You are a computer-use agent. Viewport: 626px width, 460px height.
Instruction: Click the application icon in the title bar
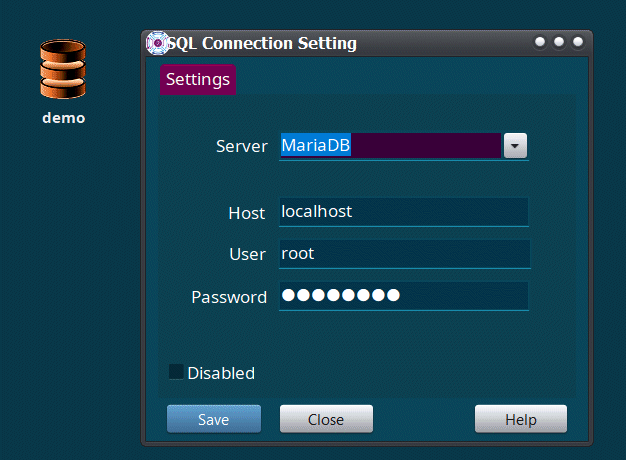(x=157, y=43)
